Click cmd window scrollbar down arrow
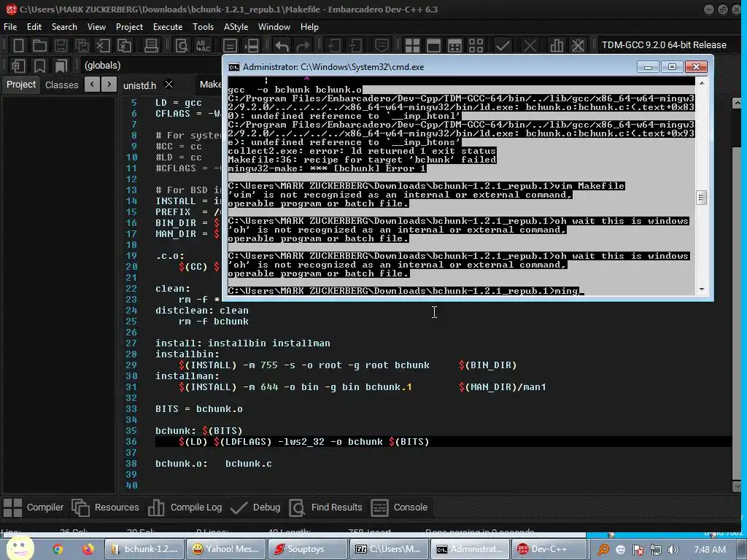Image resolution: width=747 pixels, height=560 pixels. pos(701,289)
